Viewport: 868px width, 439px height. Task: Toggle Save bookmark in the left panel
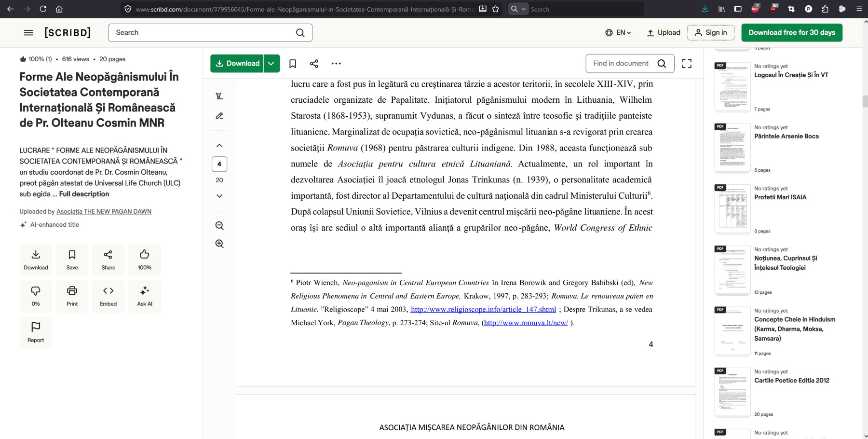tap(72, 260)
